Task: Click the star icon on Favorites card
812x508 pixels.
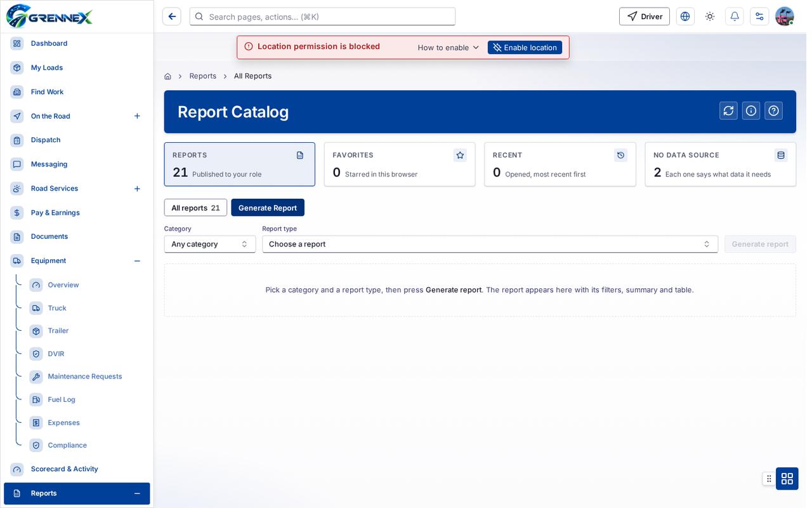Action: 460,155
